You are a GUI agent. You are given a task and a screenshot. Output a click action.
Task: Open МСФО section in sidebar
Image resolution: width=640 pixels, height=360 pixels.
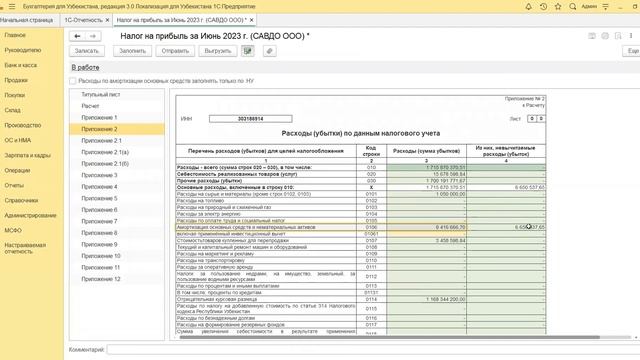tap(13, 231)
